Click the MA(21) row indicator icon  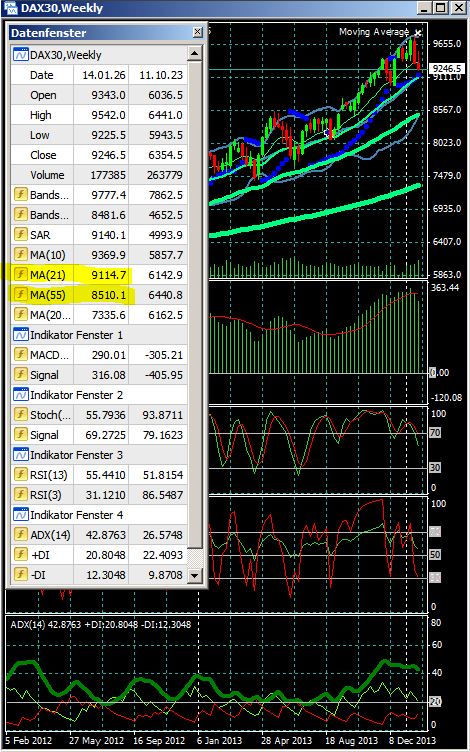pyautogui.click(x=20, y=275)
